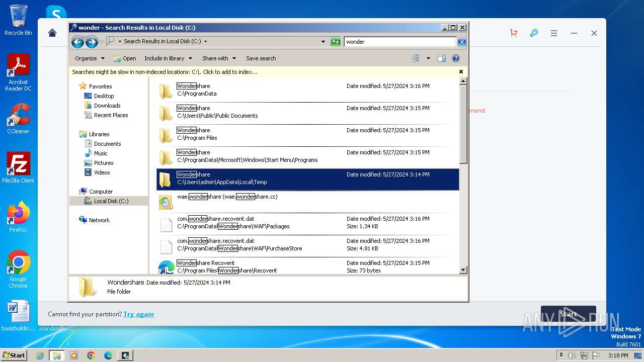The height and width of the screenshot is (362, 644).
Task: Click the Back navigation arrow in Explorer
Action: coord(77,42)
